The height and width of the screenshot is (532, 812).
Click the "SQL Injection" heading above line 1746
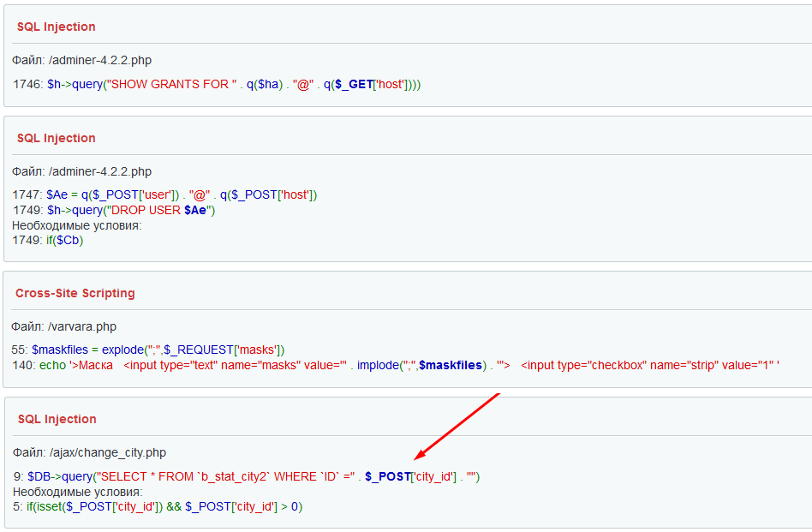point(56,27)
